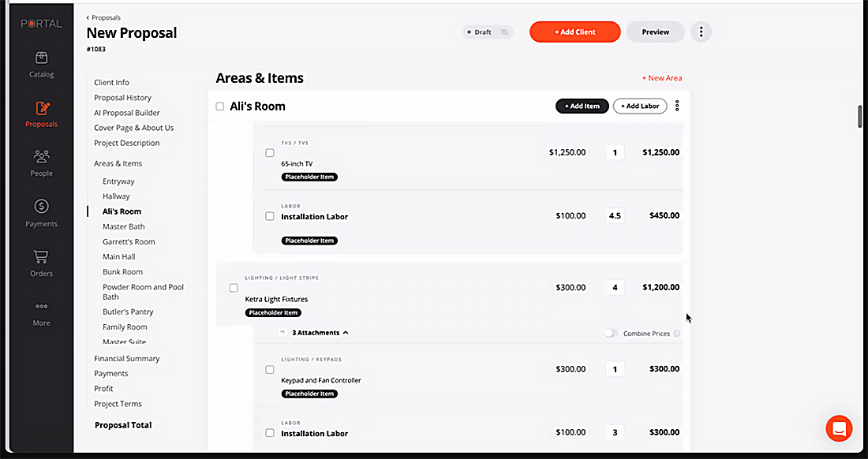Screen dimensions: 868x459
Task: Toggle the Combine Prices switch
Action: click(611, 334)
